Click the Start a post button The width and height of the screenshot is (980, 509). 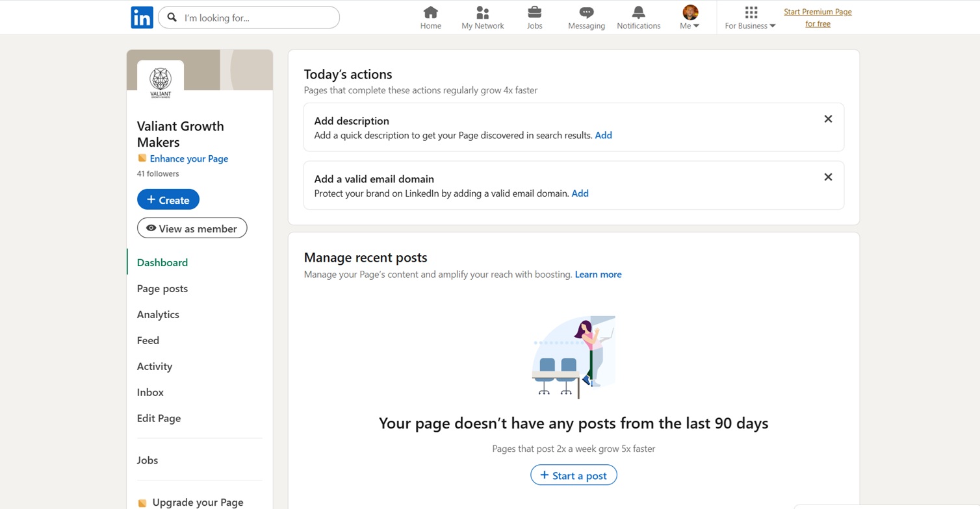click(x=573, y=475)
